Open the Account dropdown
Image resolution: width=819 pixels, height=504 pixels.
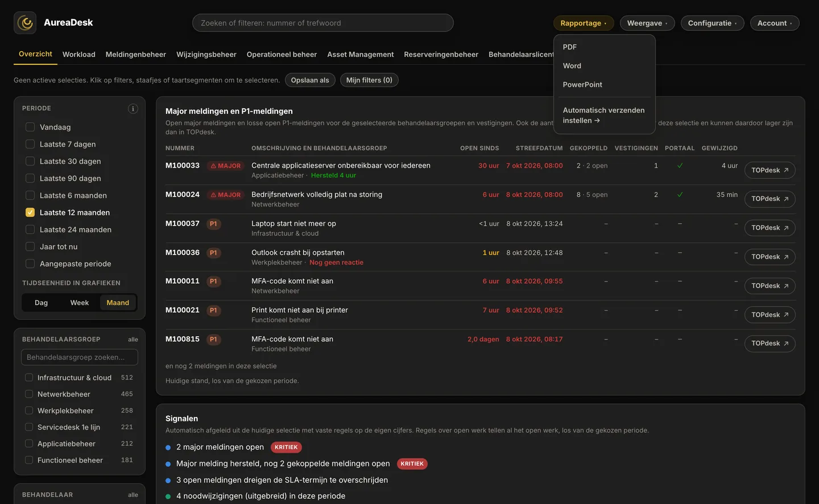coord(775,23)
